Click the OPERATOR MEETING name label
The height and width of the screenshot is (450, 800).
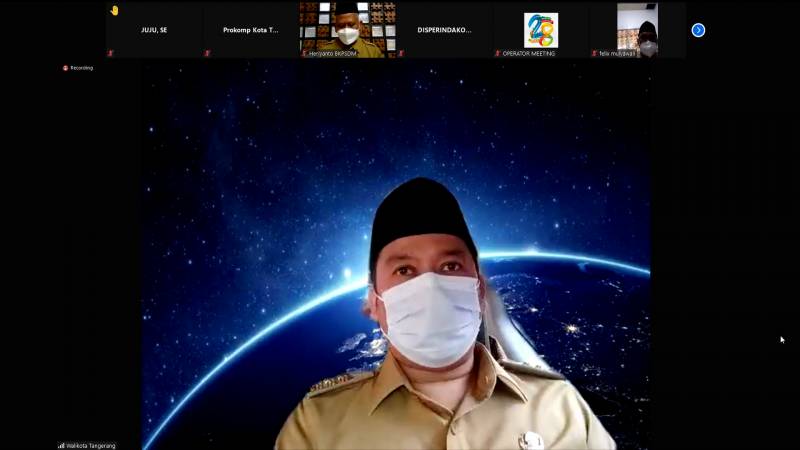point(529,53)
